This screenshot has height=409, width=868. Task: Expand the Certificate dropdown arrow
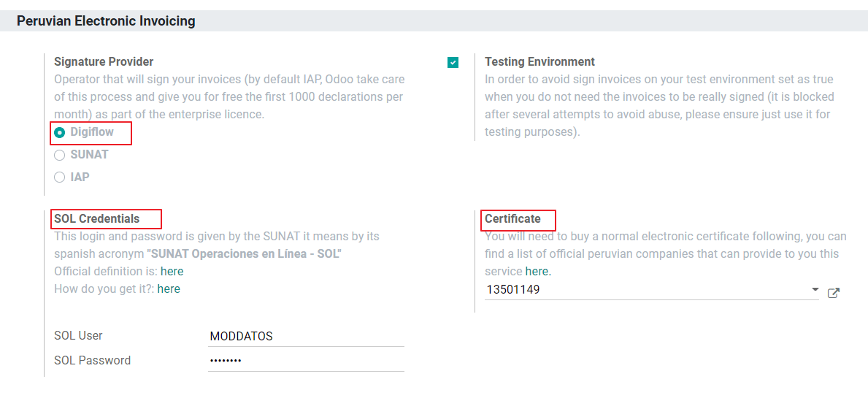click(815, 290)
